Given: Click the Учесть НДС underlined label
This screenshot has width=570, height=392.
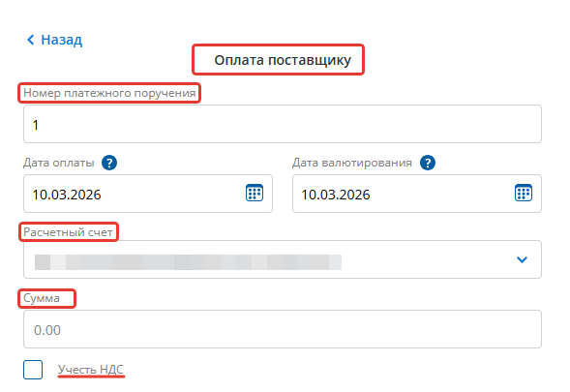Looking at the screenshot, I should point(91,370).
